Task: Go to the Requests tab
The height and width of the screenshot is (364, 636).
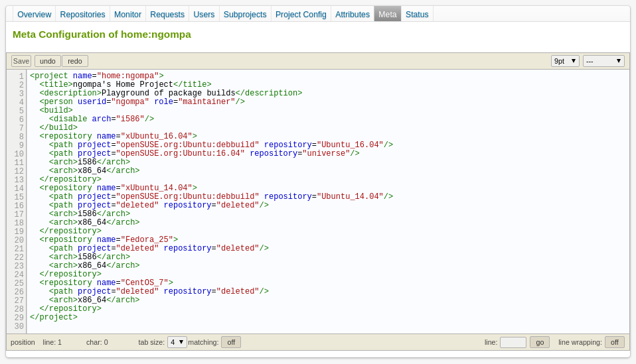Action: coord(167,15)
